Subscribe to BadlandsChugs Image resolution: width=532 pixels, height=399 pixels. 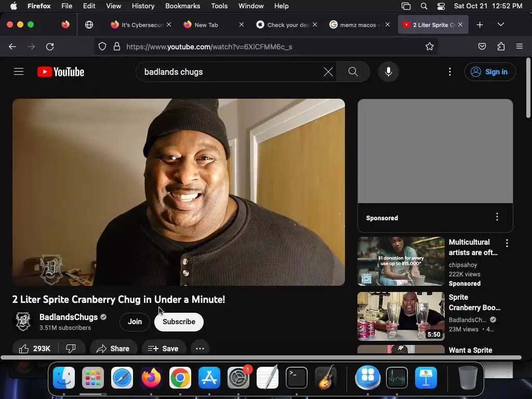[x=179, y=322]
